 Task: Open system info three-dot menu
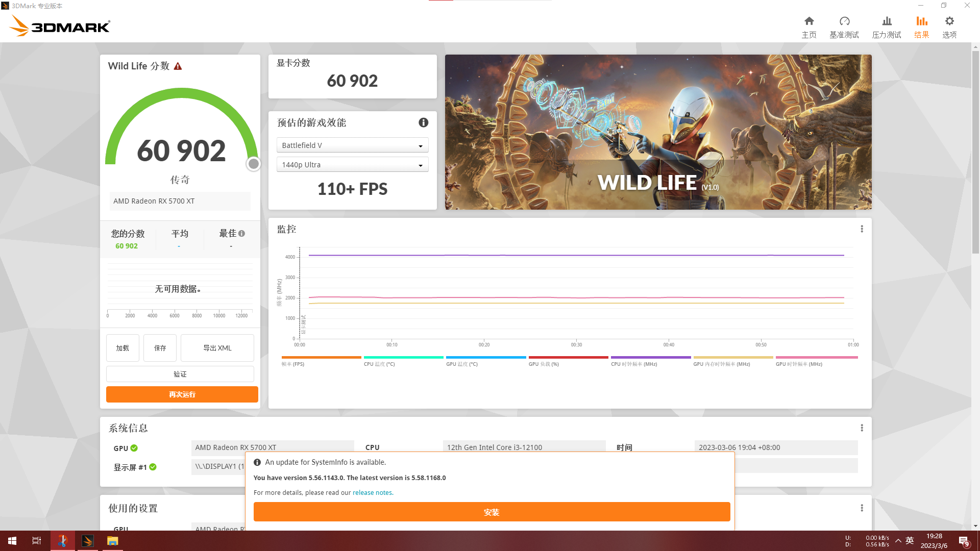(862, 428)
